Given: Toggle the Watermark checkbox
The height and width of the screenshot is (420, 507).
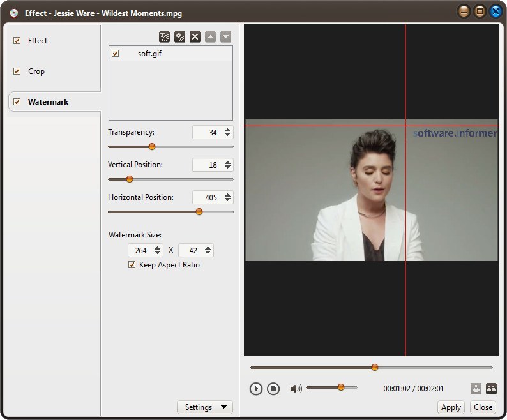Looking at the screenshot, I should pos(17,102).
